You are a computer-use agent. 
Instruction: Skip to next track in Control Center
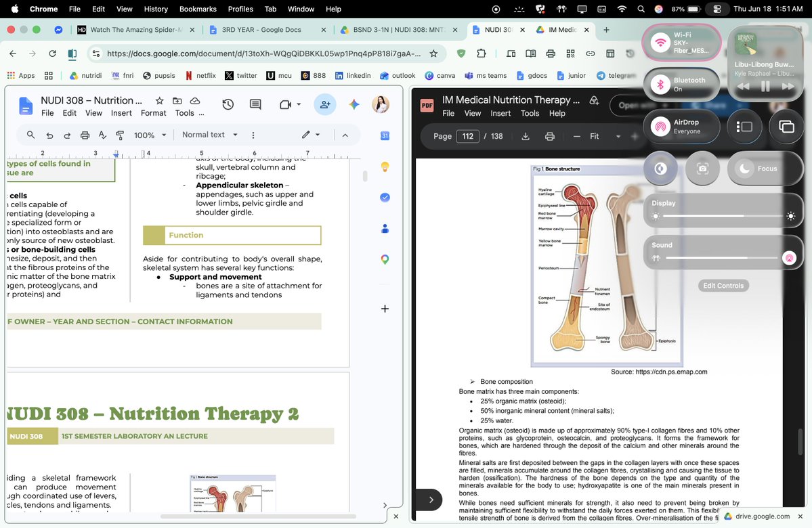point(788,87)
